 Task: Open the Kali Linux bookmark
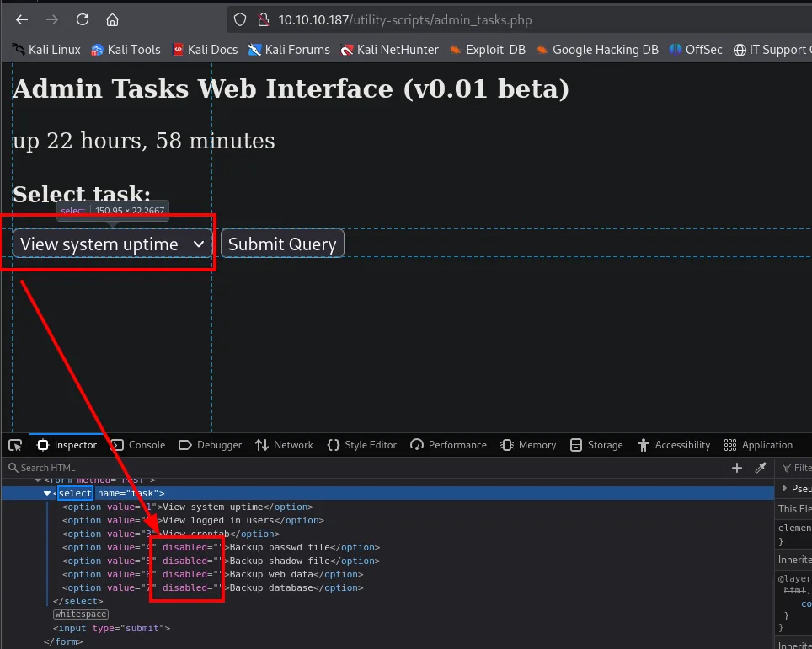pyautogui.click(x=46, y=49)
